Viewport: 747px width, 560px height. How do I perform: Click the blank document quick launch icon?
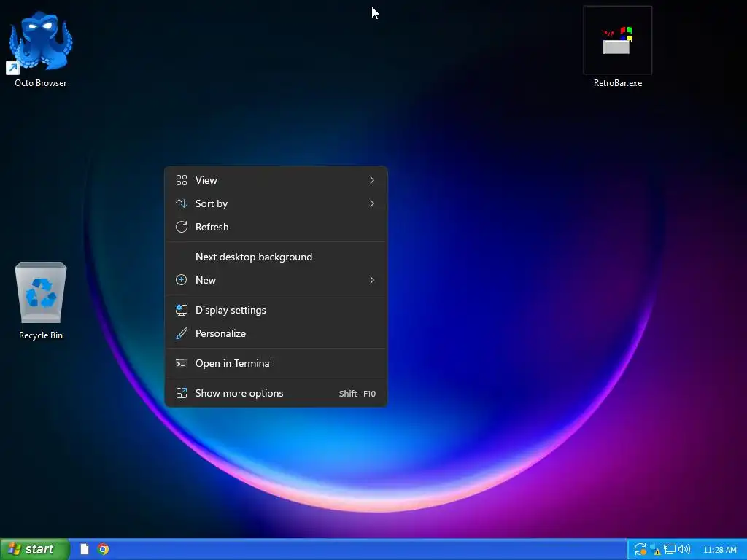coord(85,549)
